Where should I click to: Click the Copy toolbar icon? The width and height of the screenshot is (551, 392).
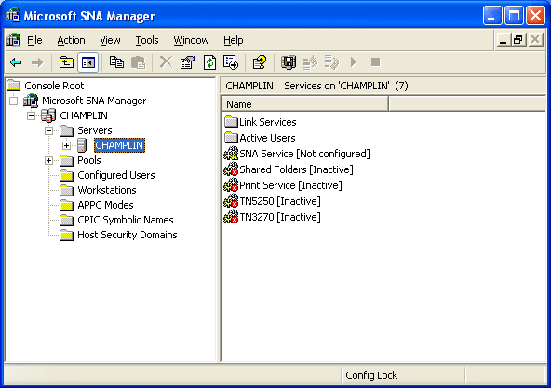[116, 62]
